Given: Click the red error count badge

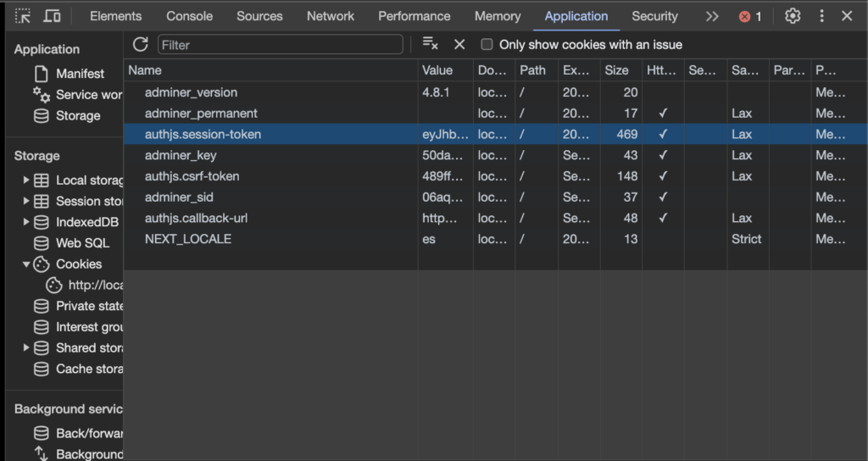Looking at the screenshot, I should [x=750, y=17].
